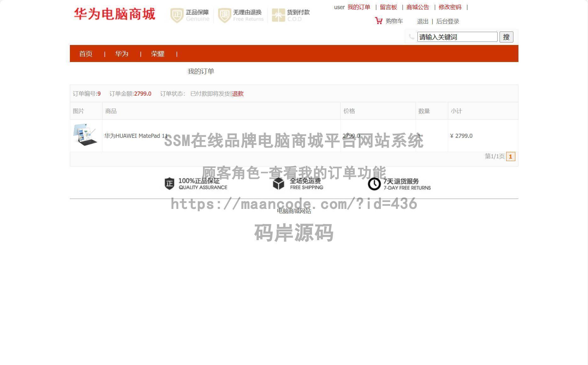Image resolution: width=588 pixels, height=365 pixels.
Task: Open the 荣耀 category in navigation bar
Action: click(158, 54)
